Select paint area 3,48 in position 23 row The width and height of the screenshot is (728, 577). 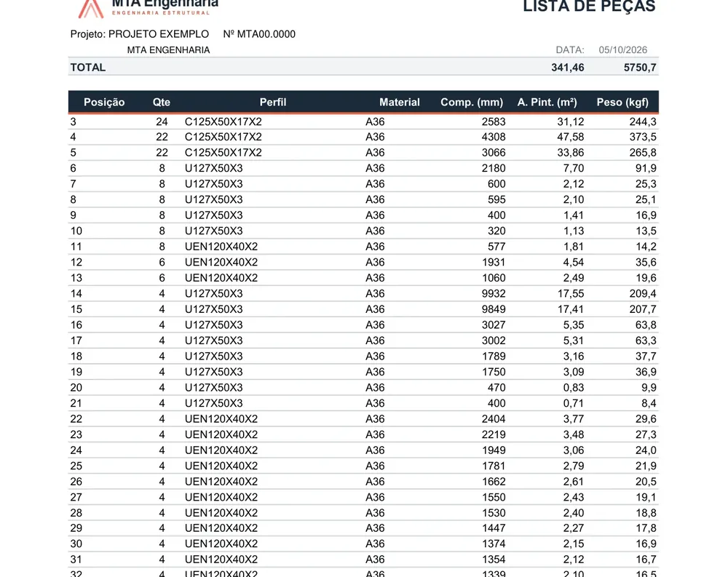point(574,435)
